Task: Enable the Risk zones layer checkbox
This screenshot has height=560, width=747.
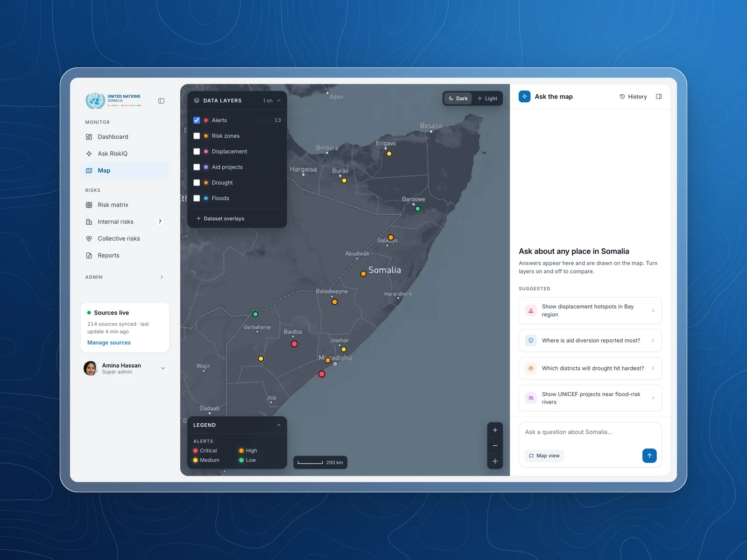Action: pos(197,136)
